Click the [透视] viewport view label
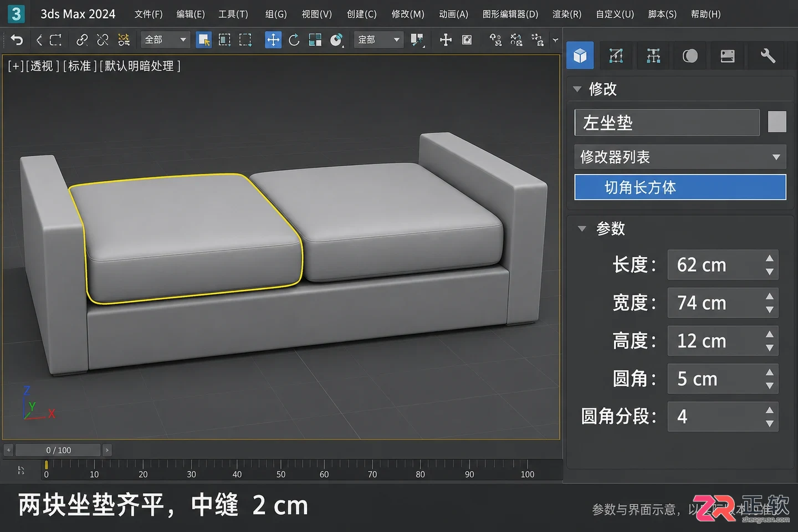 42,66
